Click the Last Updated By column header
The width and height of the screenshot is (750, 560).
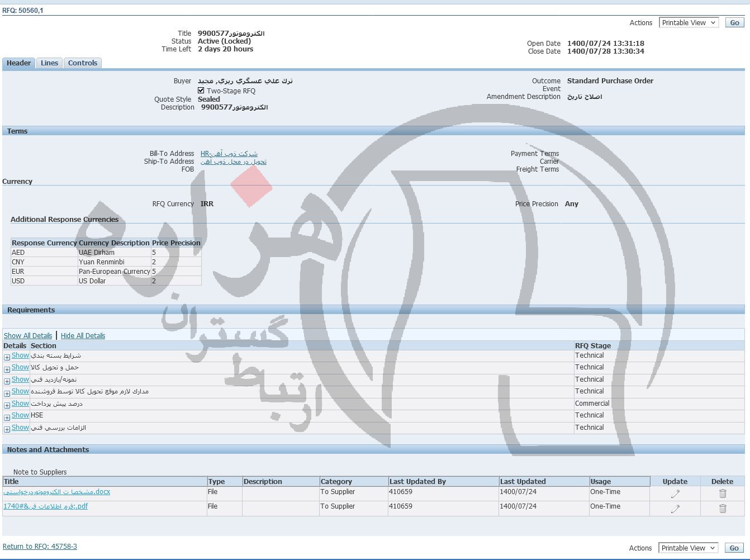443,481
